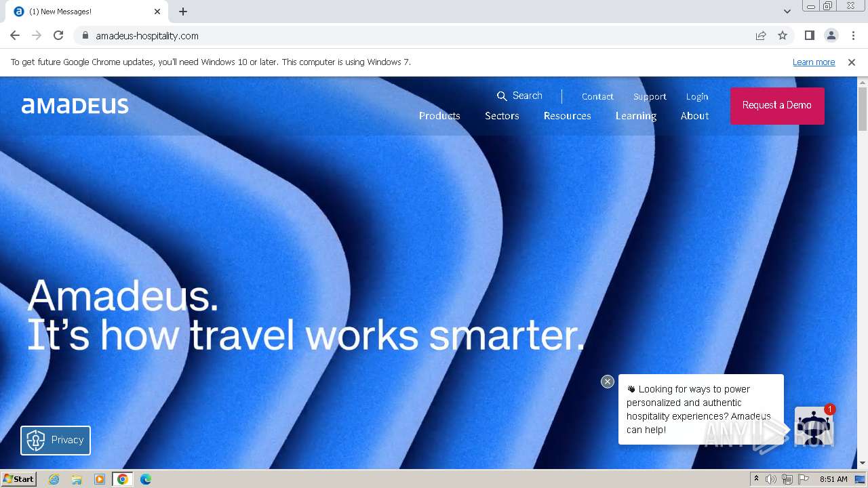Viewport: 868px width, 488px height.
Task: Open the Resources menu
Action: pos(567,116)
